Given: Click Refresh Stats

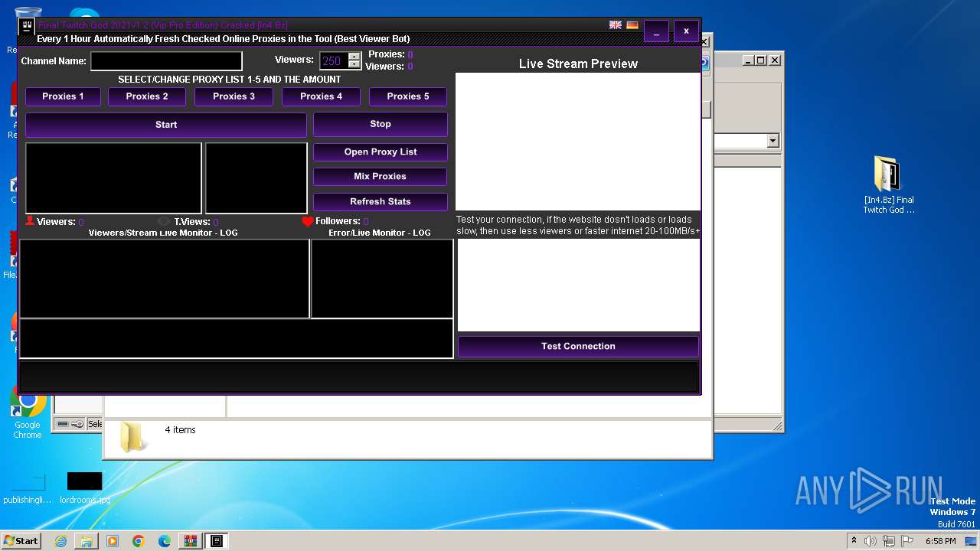Looking at the screenshot, I should click(381, 201).
